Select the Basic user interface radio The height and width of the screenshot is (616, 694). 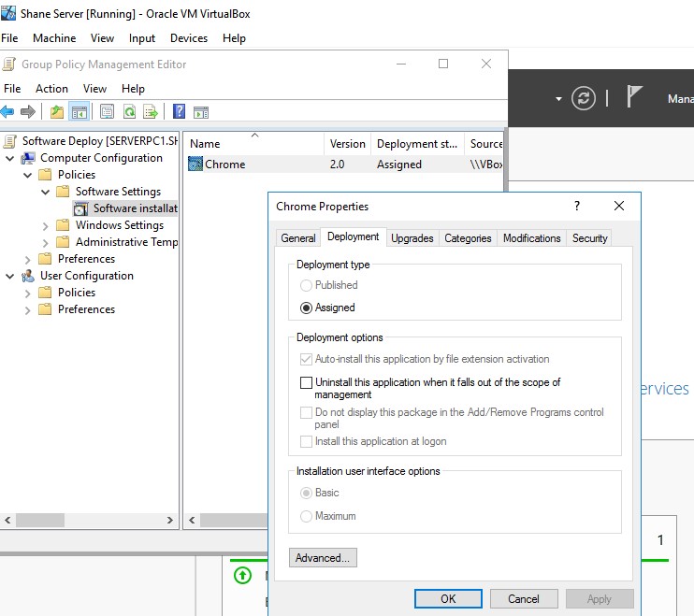click(x=306, y=493)
